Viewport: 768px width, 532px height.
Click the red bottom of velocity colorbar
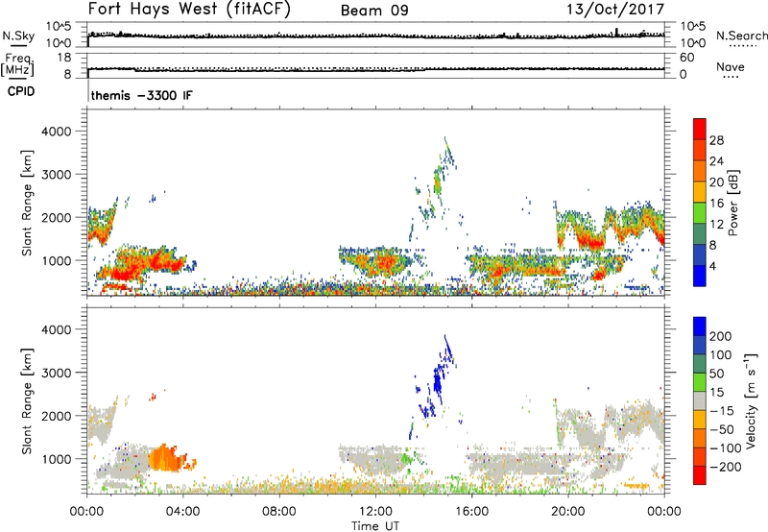[x=700, y=475]
